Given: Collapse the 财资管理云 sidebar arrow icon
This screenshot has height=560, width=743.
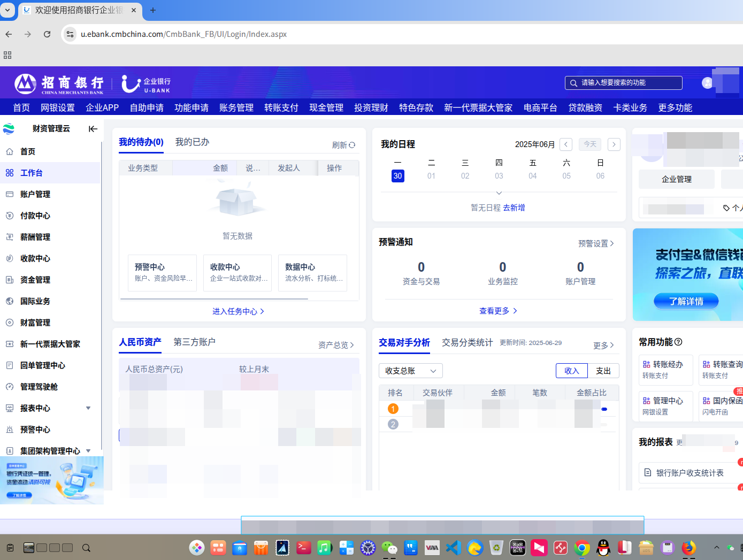Looking at the screenshot, I should click(x=93, y=129).
